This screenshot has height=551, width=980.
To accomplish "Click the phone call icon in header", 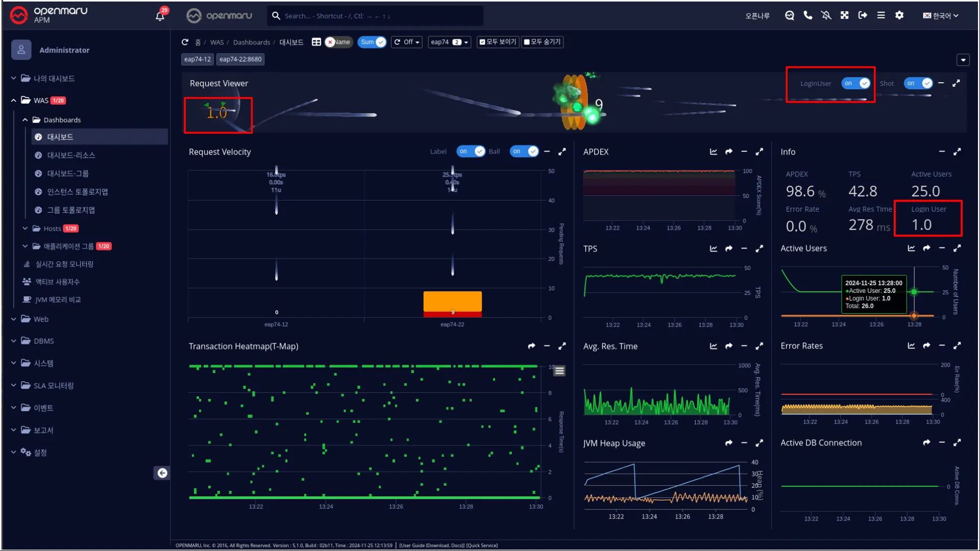I will click(x=807, y=15).
